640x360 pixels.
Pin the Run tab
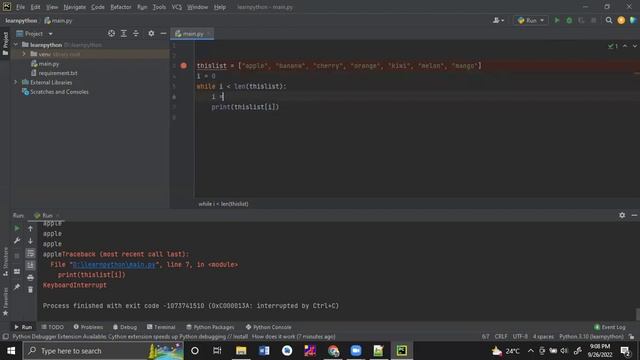point(17,287)
